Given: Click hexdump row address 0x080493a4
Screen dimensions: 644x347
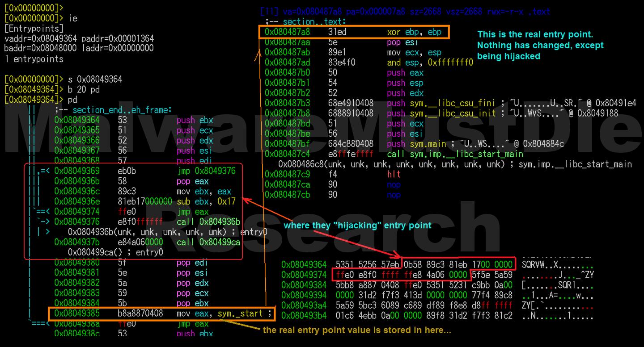Looking at the screenshot, I should [x=304, y=305].
